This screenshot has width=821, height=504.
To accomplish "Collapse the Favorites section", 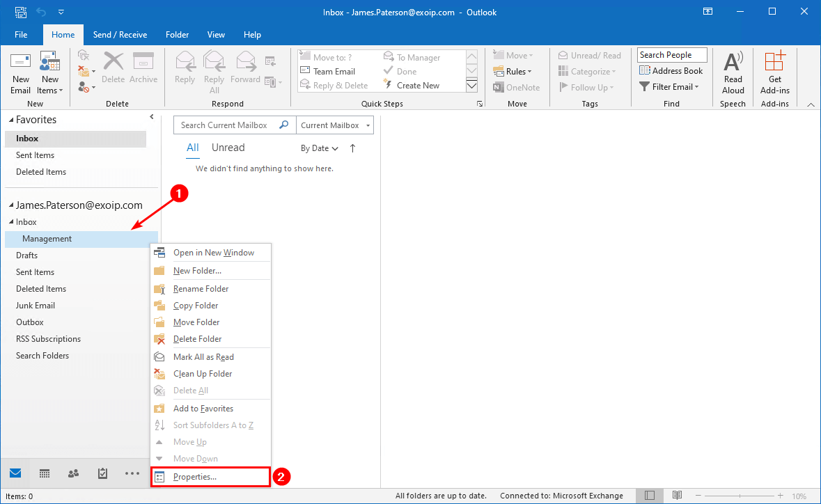I will [12, 120].
